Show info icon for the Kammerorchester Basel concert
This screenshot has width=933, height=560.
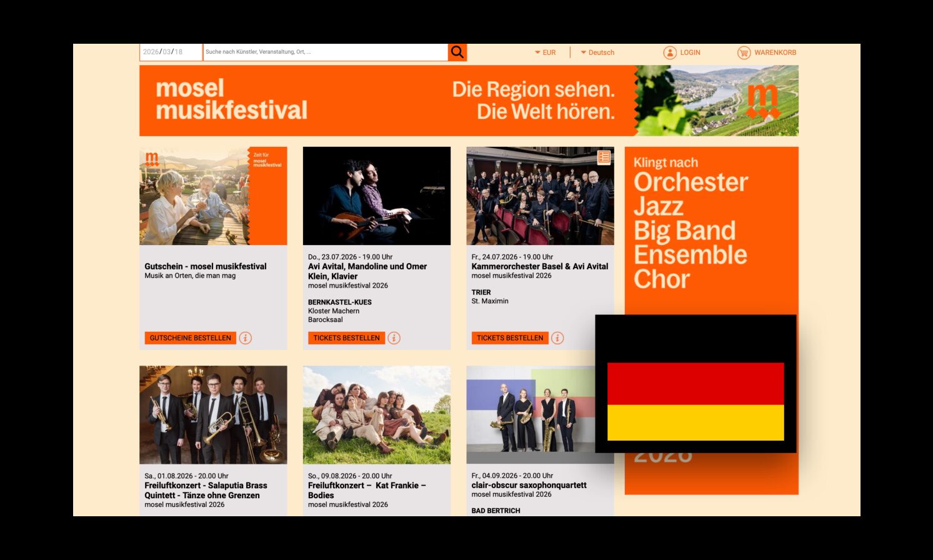(557, 338)
